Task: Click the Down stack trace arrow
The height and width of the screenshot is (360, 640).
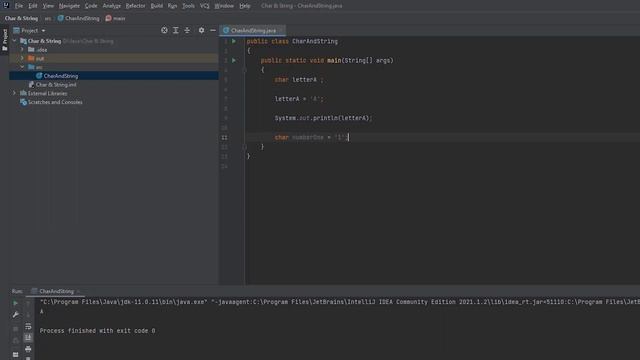Action: (x=28, y=315)
